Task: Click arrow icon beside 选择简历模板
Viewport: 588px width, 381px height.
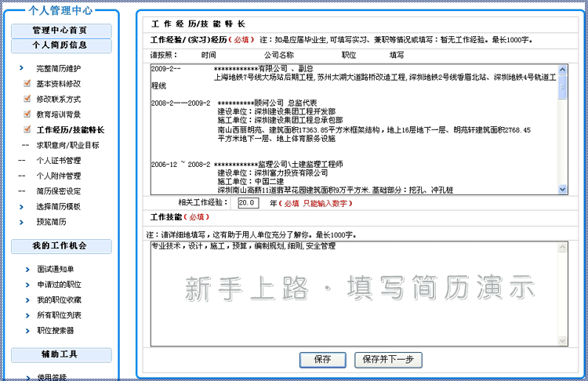Action: (x=21, y=207)
